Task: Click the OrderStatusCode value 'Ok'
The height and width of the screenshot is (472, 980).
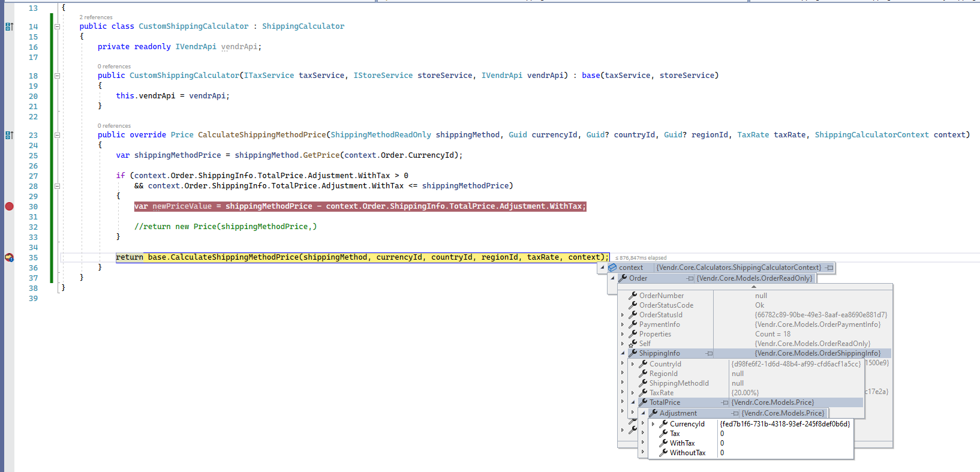Action: pos(759,305)
